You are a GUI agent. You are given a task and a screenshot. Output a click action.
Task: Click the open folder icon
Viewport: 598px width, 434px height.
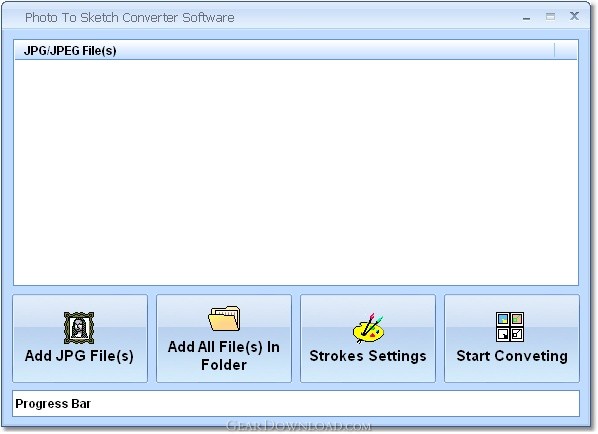pos(224,318)
